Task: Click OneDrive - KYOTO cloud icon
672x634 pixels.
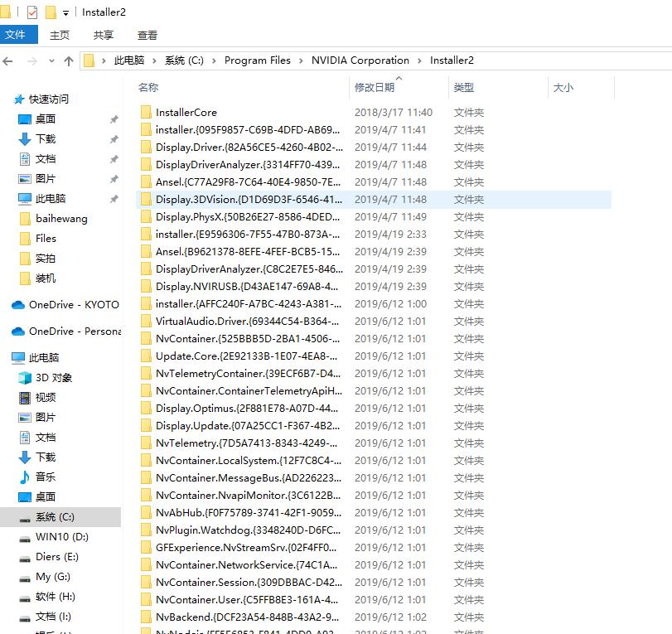Action: pyautogui.click(x=18, y=305)
